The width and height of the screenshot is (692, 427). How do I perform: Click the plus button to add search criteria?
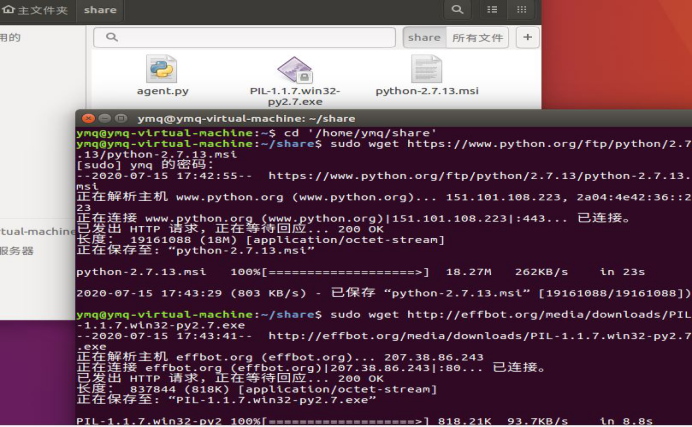pos(527,37)
